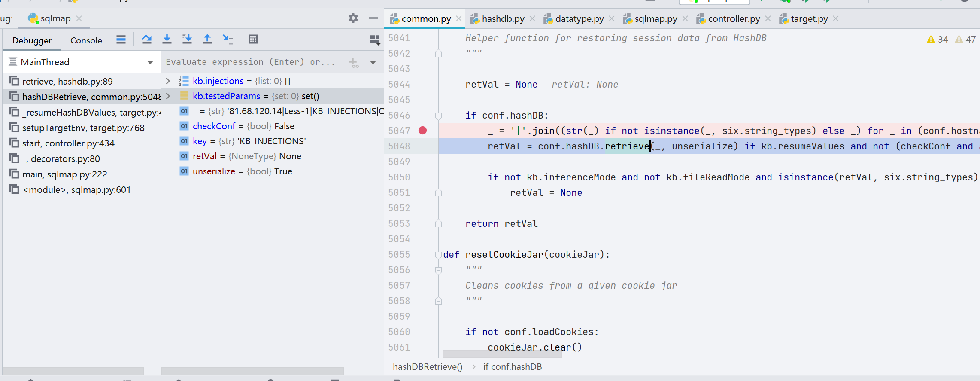This screenshot has height=381, width=980.
Task: Close sqlmap.py editor tab
Action: pyautogui.click(x=685, y=18)
